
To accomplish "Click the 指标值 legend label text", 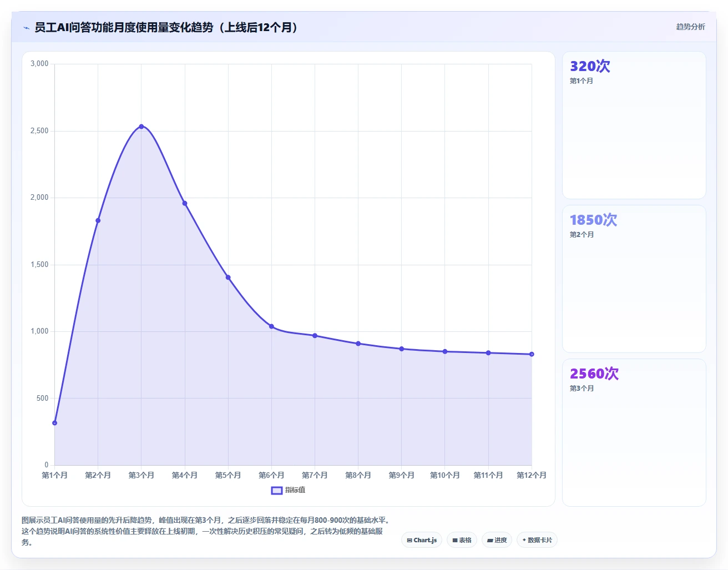I will tap(295, 490).
